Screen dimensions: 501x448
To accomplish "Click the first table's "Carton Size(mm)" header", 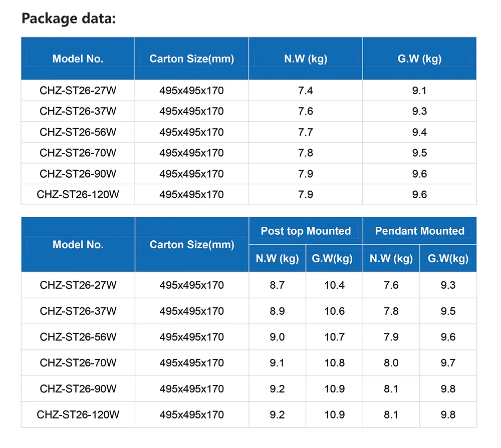I will point(192,59).
